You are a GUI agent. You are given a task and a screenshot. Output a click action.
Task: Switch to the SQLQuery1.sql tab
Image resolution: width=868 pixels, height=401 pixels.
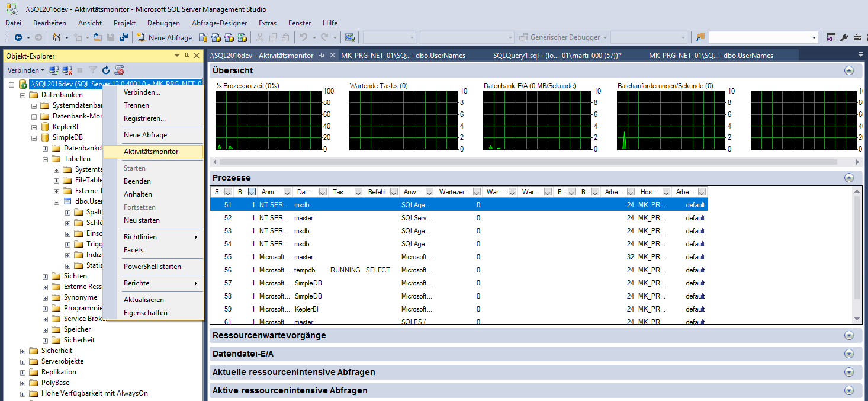pyautogui.click(x=557, y=55)
